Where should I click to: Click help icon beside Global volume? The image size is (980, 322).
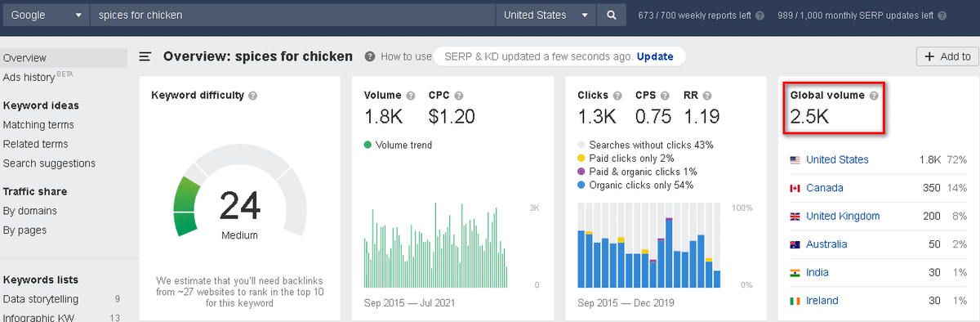point(874,96)
